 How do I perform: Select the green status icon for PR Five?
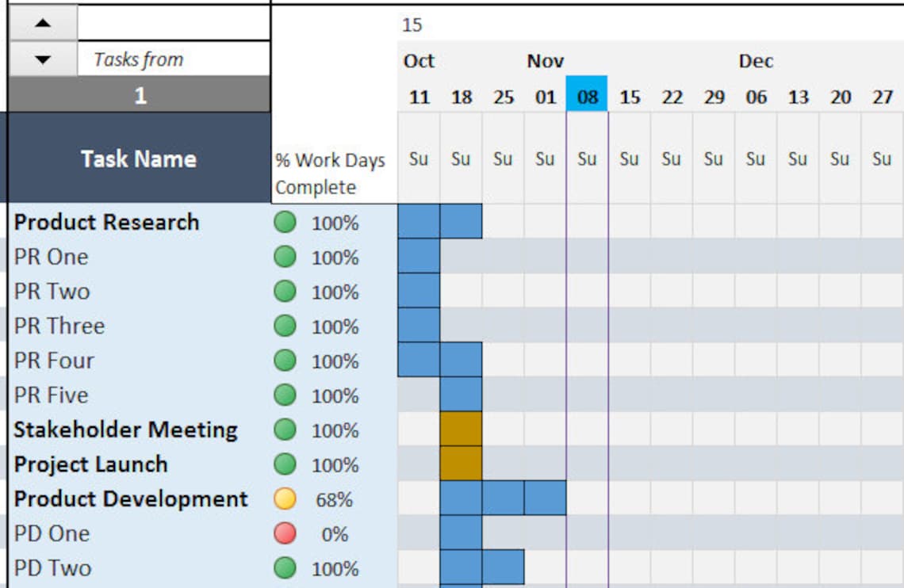tap(285, 395)
